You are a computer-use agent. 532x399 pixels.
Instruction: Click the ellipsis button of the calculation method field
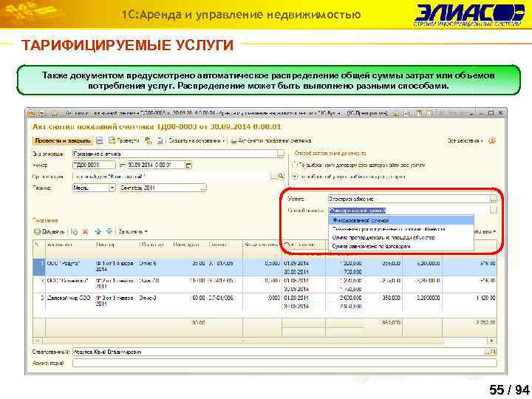[494, 211]
